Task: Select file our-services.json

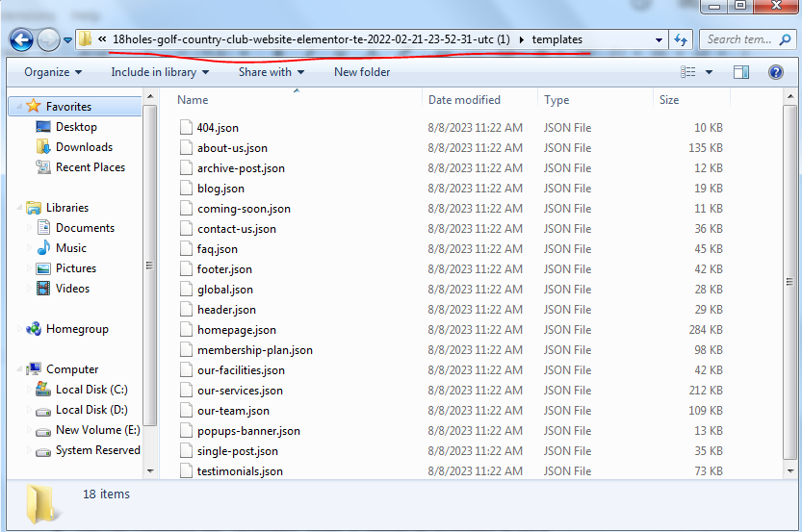Action: [240, 391]
